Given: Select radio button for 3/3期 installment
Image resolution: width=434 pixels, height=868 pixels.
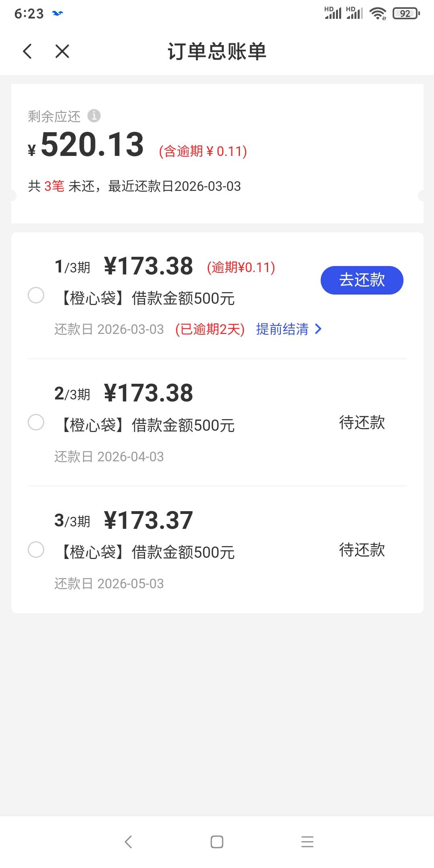Looking at the screenshot, I should click(x=36, y=550).
